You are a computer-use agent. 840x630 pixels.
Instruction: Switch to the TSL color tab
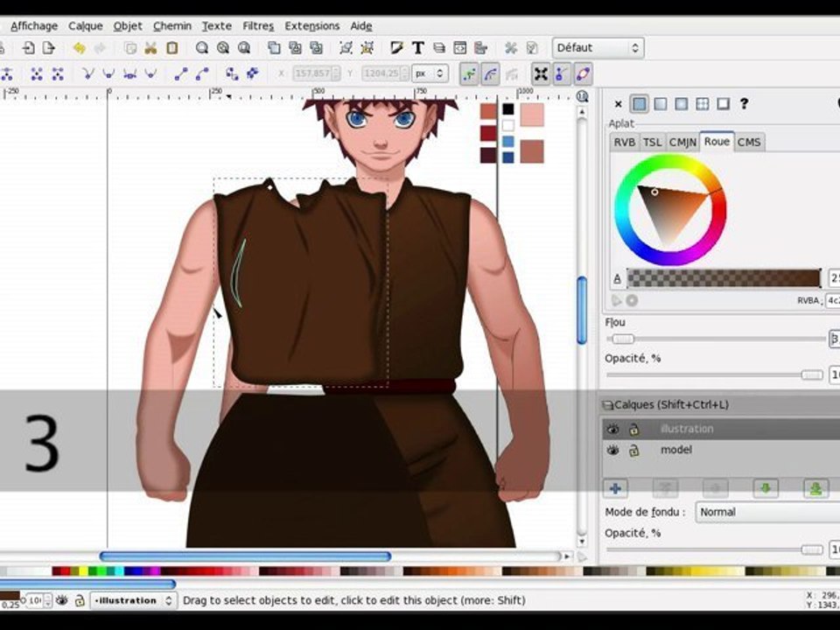point(652,142)
